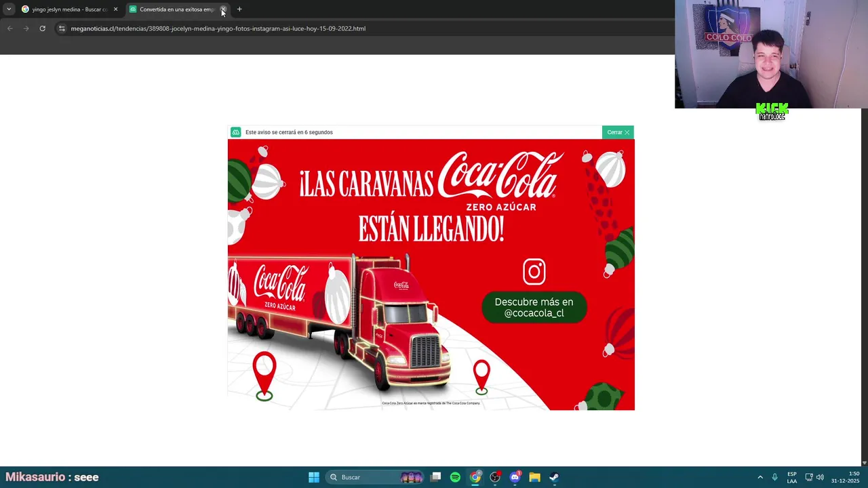Click the Mega logo icon on ad header

coord(235,132)
